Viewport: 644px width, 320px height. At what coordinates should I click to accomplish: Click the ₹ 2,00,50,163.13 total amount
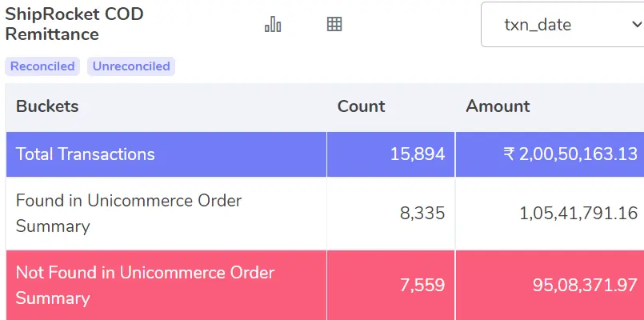point(570,154)
